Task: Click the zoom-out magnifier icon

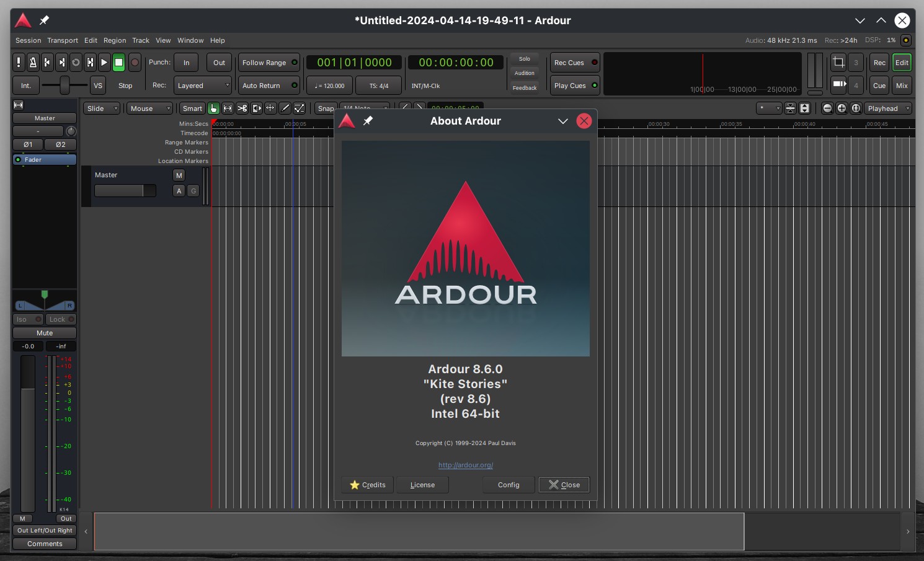Action: tap(827, 108)
